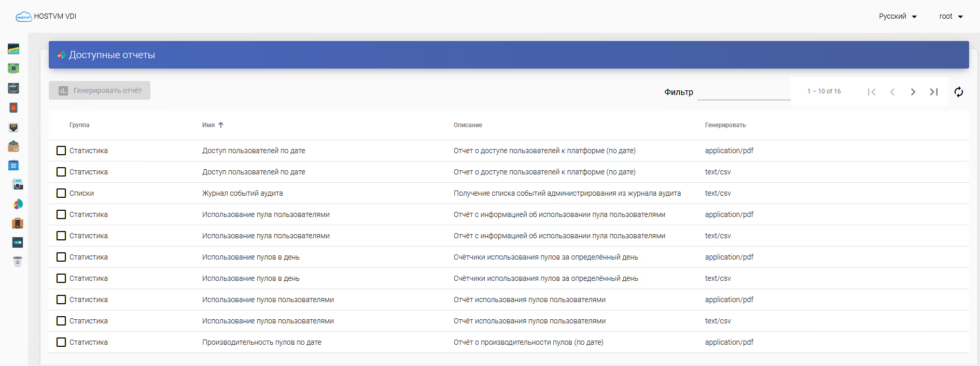Check the Журнал событий аудита row
This screenshot has height=366, width=980.
point(61,193)
